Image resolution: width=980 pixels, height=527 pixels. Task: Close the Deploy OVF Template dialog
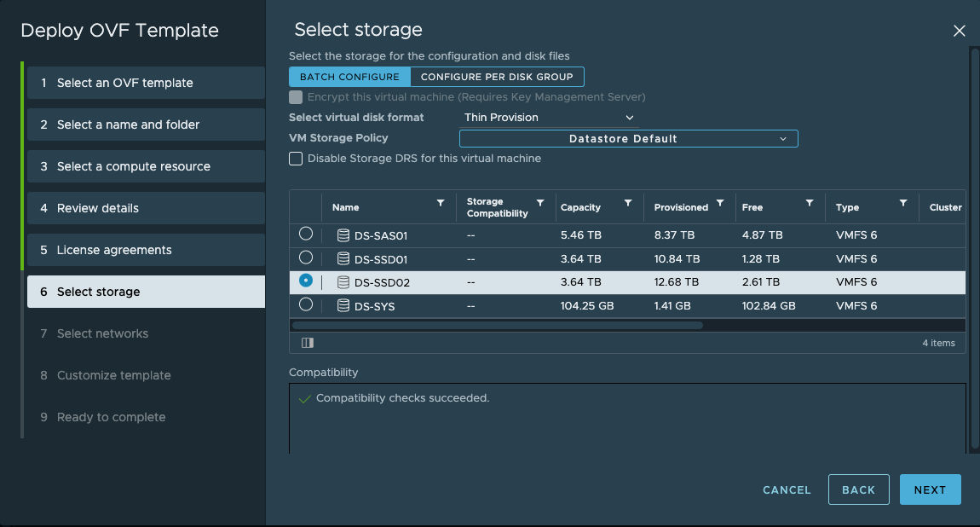click(960, 31)
